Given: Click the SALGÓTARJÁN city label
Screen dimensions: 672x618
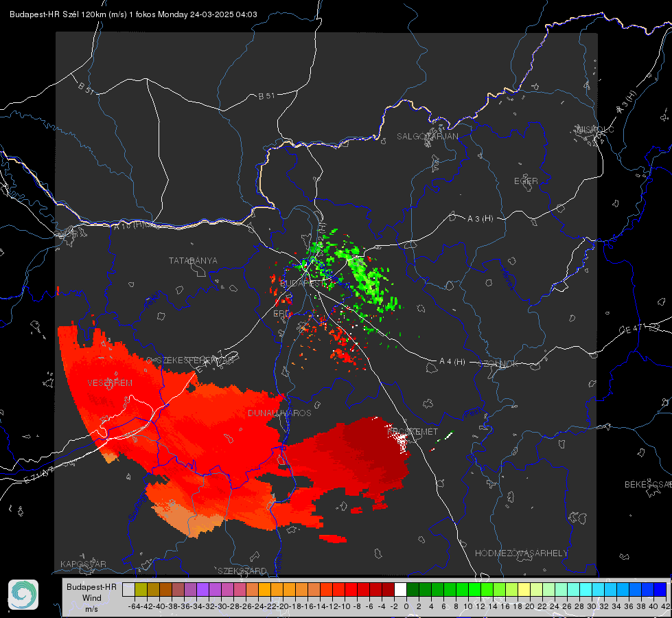Looking at the screenshot, I should point(427,137).
